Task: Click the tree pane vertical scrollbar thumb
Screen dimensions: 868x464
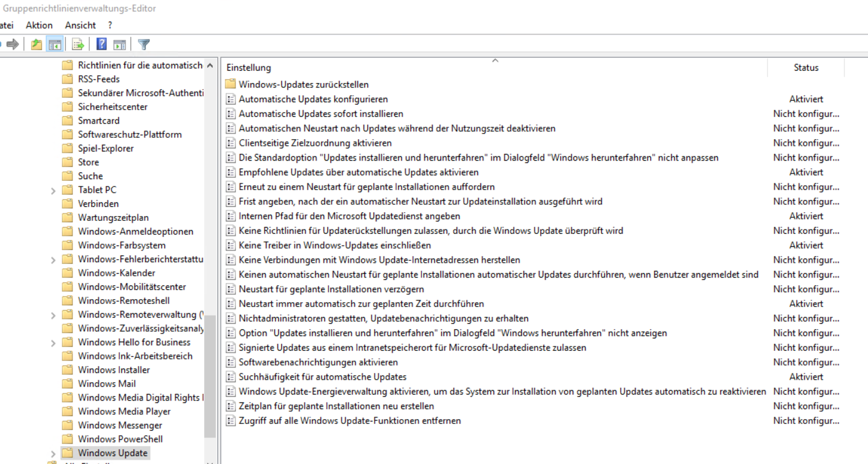Action: click(x=210, y=375)
